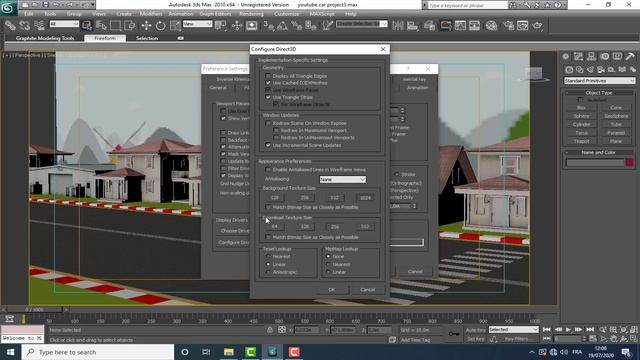Open the Named Selection Sets dropdown
The image size is (640, 360).
[361, 24]
